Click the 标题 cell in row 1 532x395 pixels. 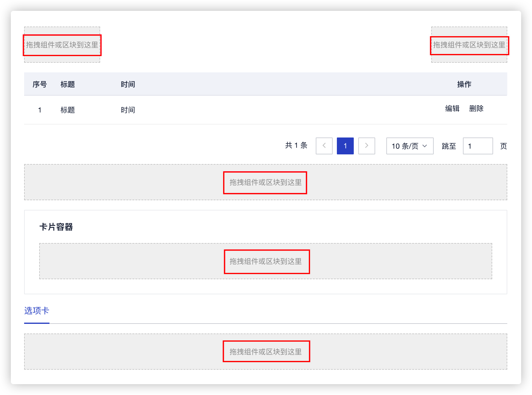68,110
